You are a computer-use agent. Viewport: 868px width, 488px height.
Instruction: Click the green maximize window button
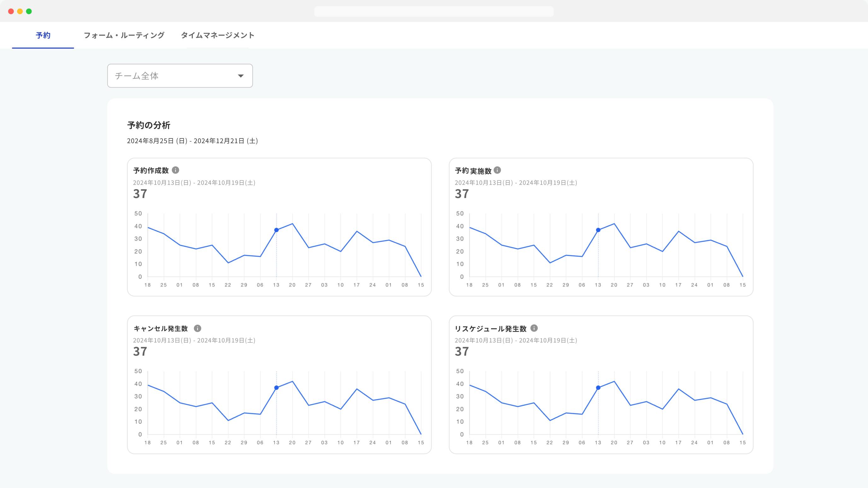coord(29,11)
